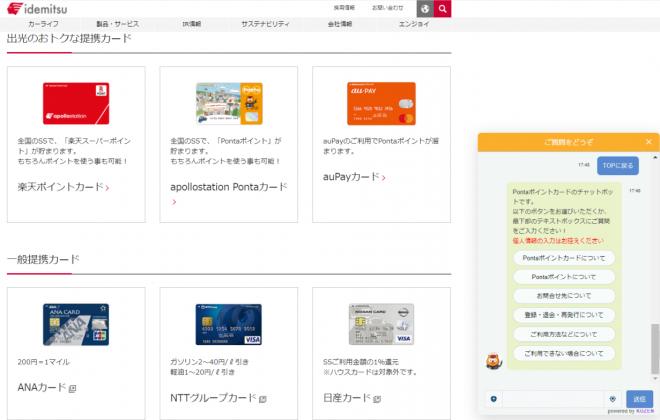Click the chat scrollbar thumb
Screen dimensions: 660x420
click(x=655, y=349)
